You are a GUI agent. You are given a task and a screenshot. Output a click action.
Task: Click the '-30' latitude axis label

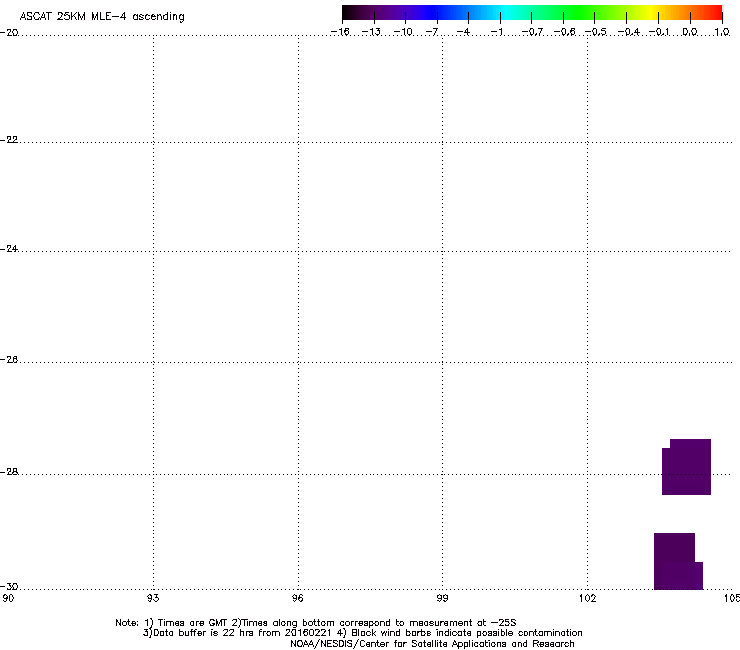(x=9, y=586)
